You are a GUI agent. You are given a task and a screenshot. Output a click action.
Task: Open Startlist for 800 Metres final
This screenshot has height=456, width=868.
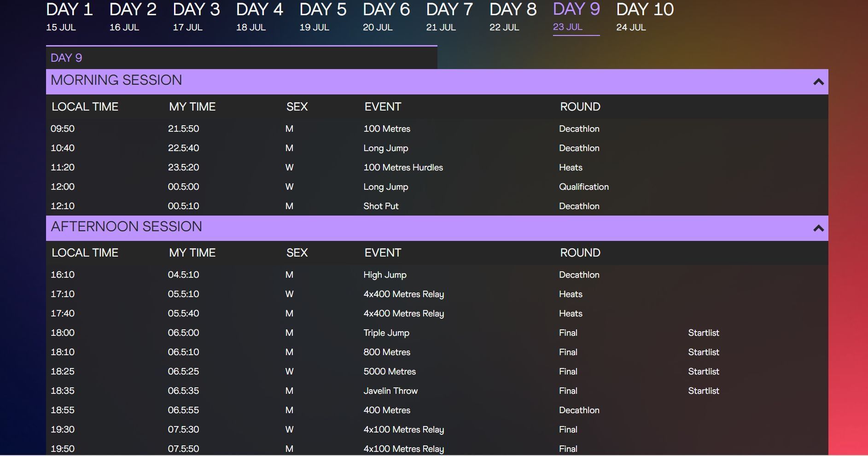click(x=703, y=352)
